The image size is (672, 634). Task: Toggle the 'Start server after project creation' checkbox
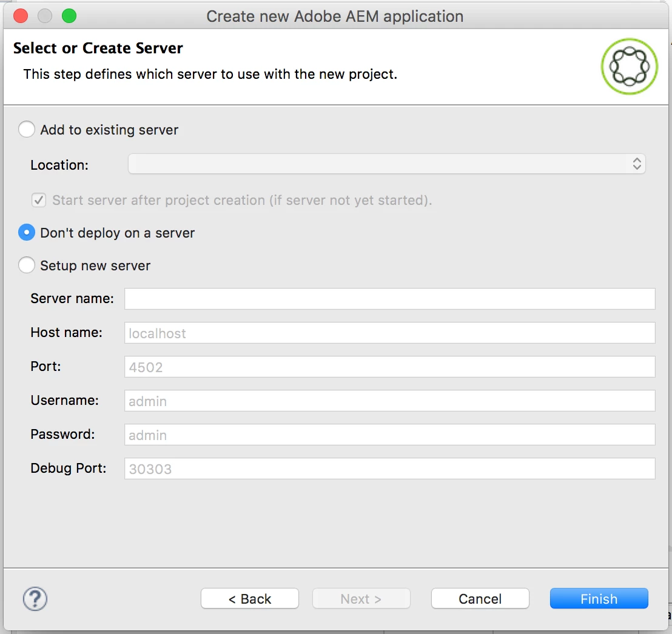(39, 200)
